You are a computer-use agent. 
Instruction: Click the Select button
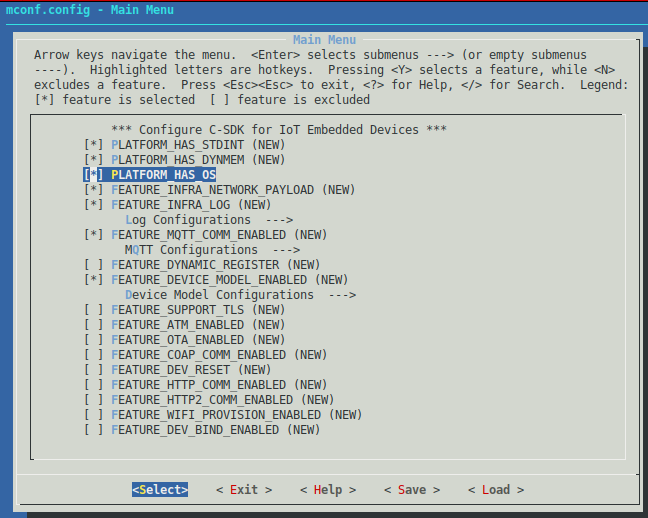pyautogui.click(x=160, y=489)
